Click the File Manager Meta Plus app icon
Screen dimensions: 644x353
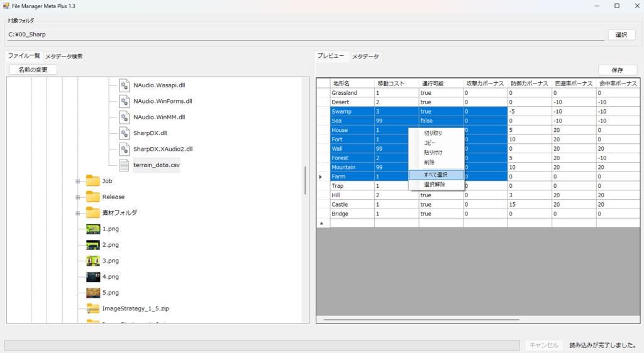click(x=6, y=6)
